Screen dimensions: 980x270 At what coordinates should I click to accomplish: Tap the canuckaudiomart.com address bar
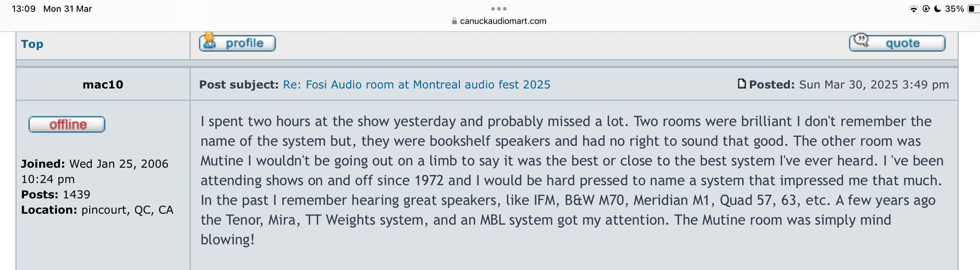pyautogui.click(x=503, y=21)
